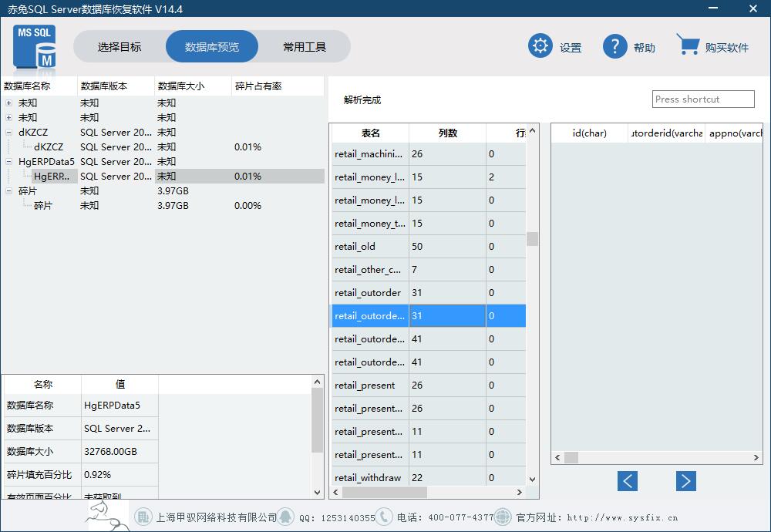Sort tables by the 列数 header

tap(447, 133)
